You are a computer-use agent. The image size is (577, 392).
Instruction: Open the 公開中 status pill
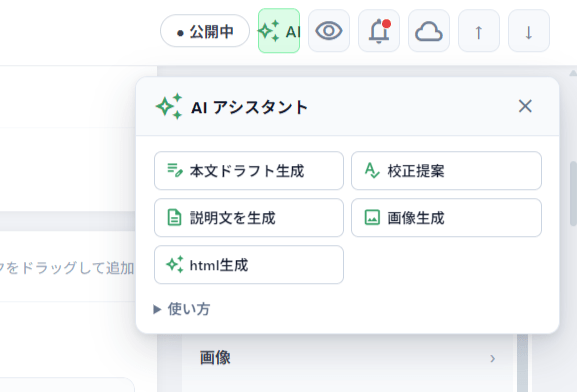click(205, 31)
